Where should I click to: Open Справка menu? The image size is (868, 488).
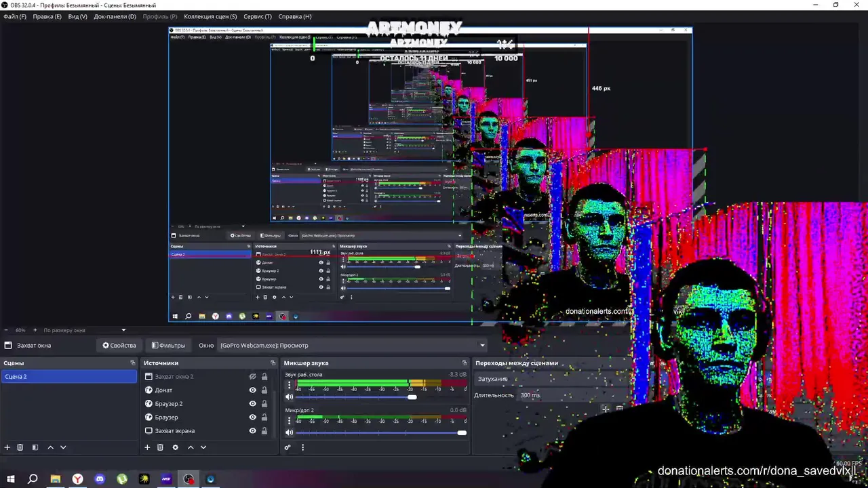[x=295, y=16]
